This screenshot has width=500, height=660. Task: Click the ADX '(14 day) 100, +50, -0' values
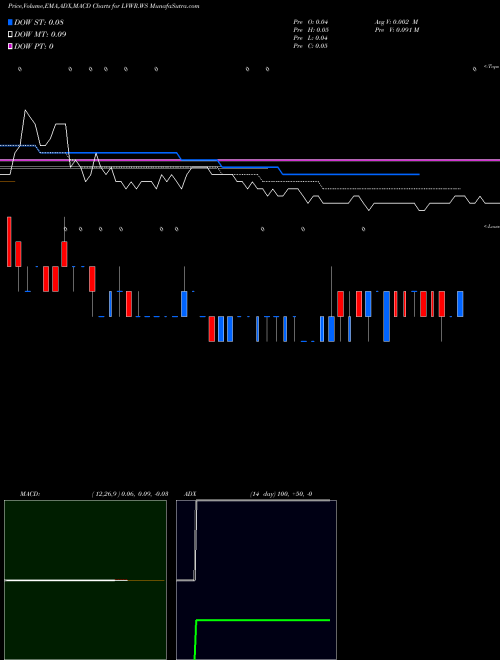pos(281,494)
